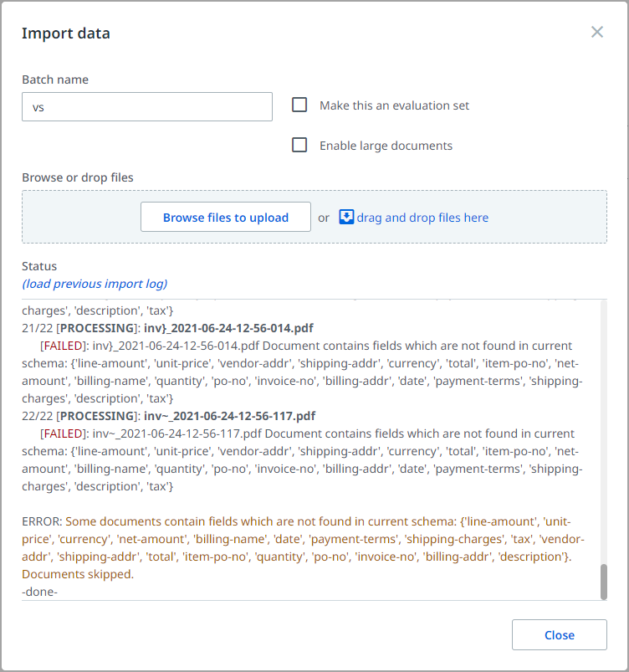Dismiss the dialog using the X icon
Viewport: 629px width, 672px height.
click(597, 32)
